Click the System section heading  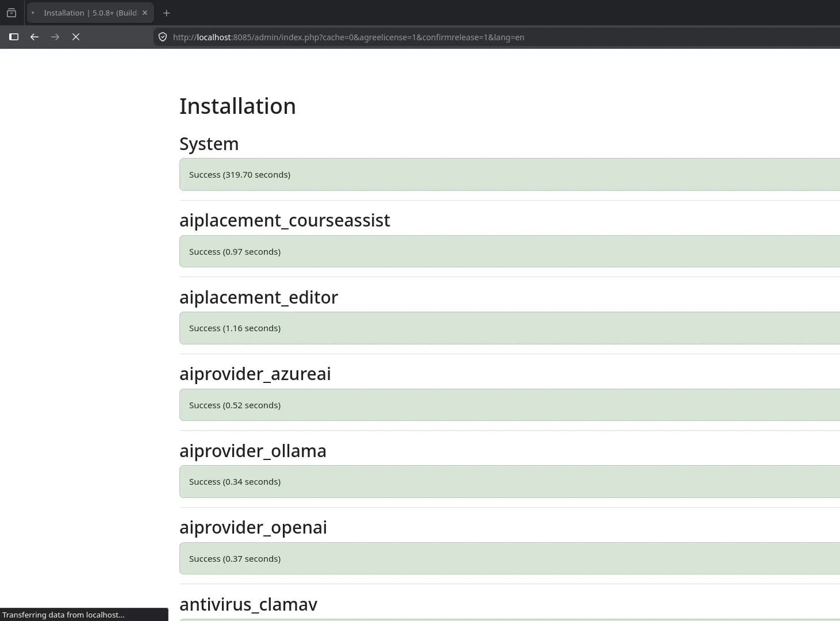tap(209, 144)
